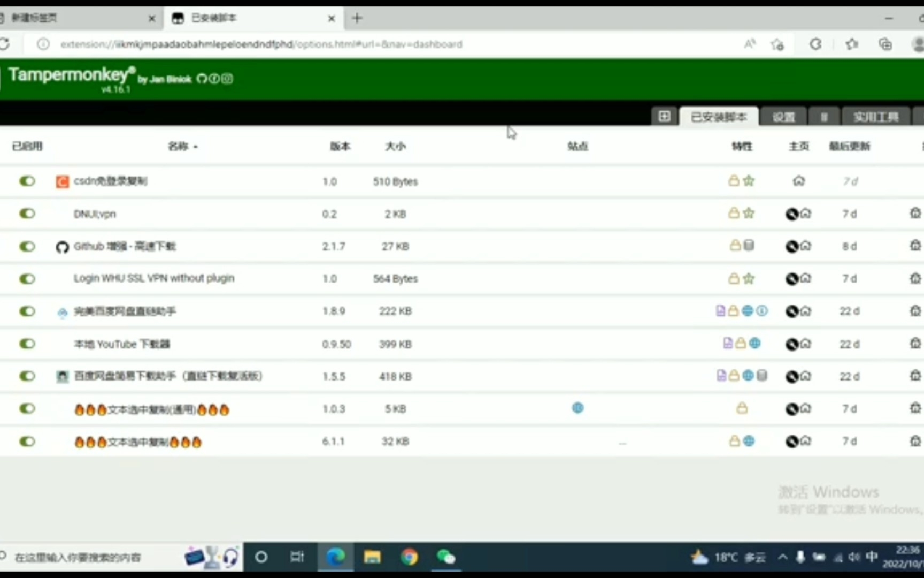Screen dimensions: 924x578
Task: Open Tampermonkey Facebook icon in header
Action: pyautogui.click(x=214, y=79)
